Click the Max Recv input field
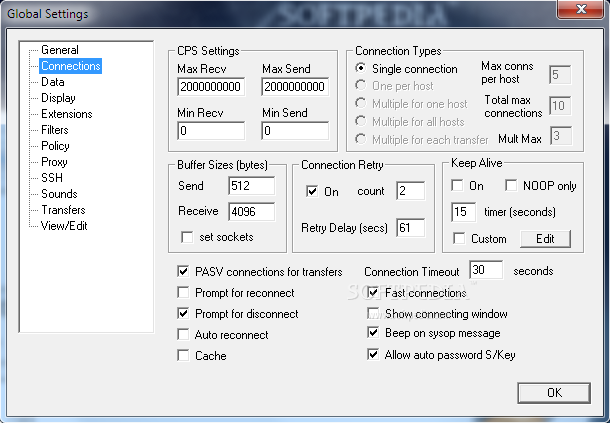This screenshot has height=423, width=610. tap(211, 87)
